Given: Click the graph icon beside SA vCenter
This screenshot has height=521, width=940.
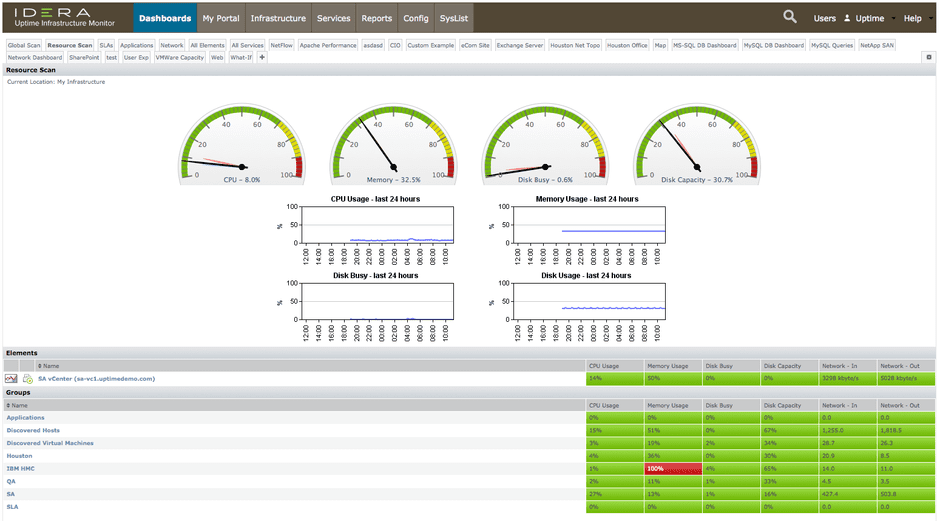Looking at the screenshot, I should tap(11, 379).
